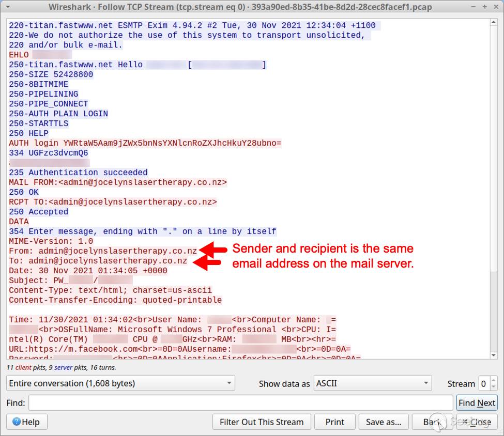Click the 220-titan.fastwww.net ESMTP Exim banner line
The width and height of the screenshot is (504, 436).
tap(192, 25)
